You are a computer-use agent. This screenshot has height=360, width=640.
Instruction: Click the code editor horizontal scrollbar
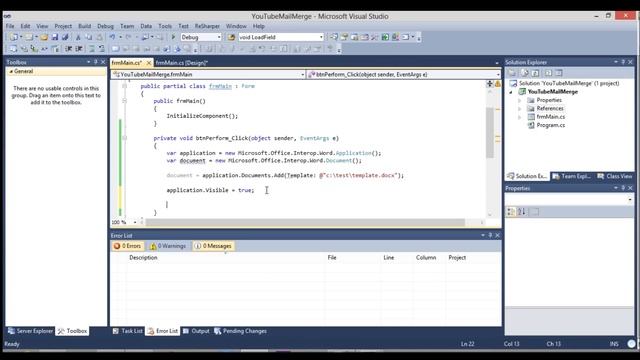point(305,222)
